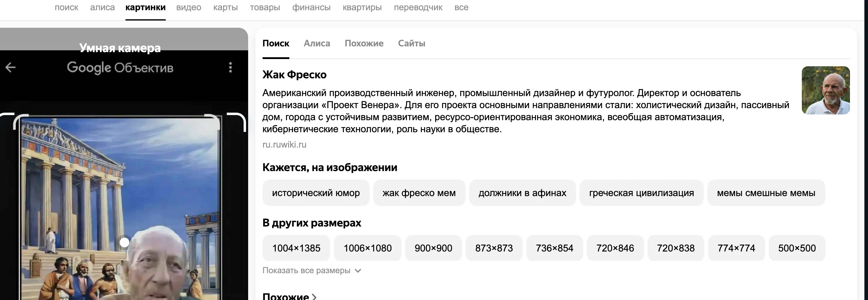Open the 1004×1385 size

coord(296,248)
